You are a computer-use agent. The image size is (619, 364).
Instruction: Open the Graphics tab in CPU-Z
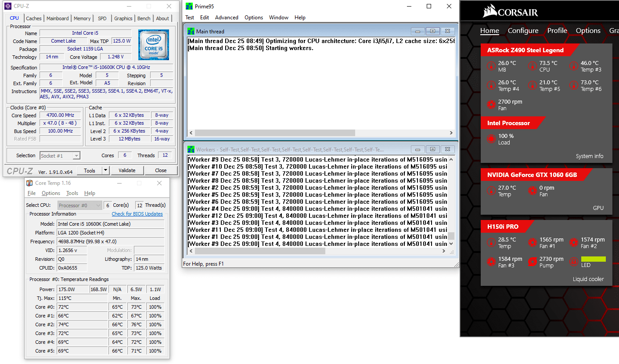[123, 18]
